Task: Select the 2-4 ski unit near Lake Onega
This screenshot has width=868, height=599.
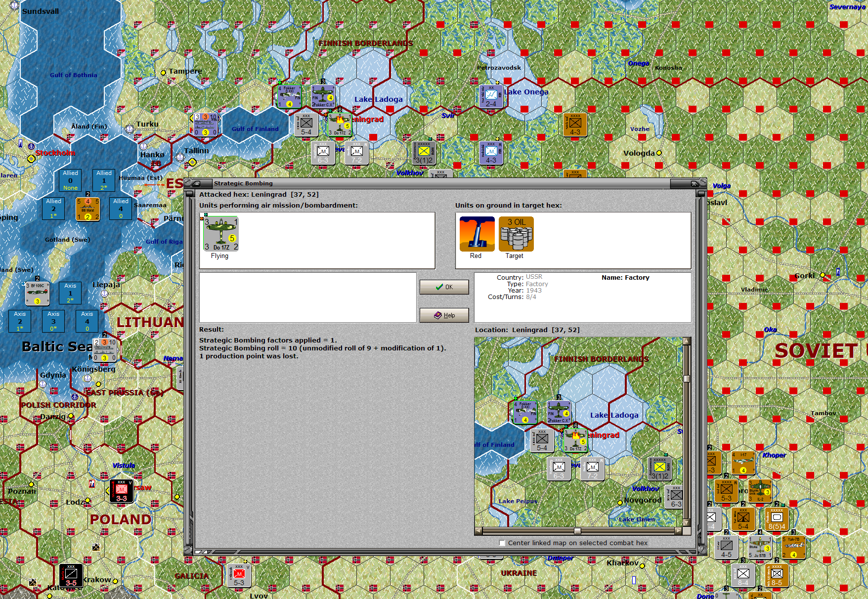Action: point(491,96)
